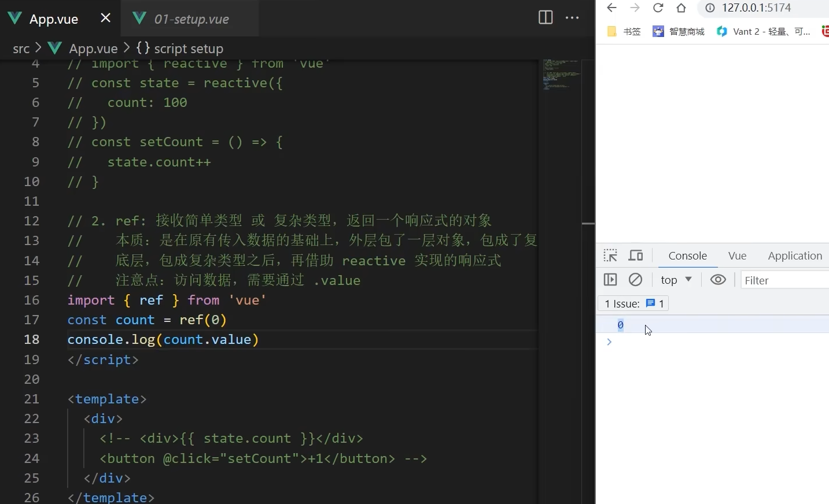The height and width of the screenshot is (504, 829).
Task: Click the 1 Issue notification button
Action: click(633, 303)
